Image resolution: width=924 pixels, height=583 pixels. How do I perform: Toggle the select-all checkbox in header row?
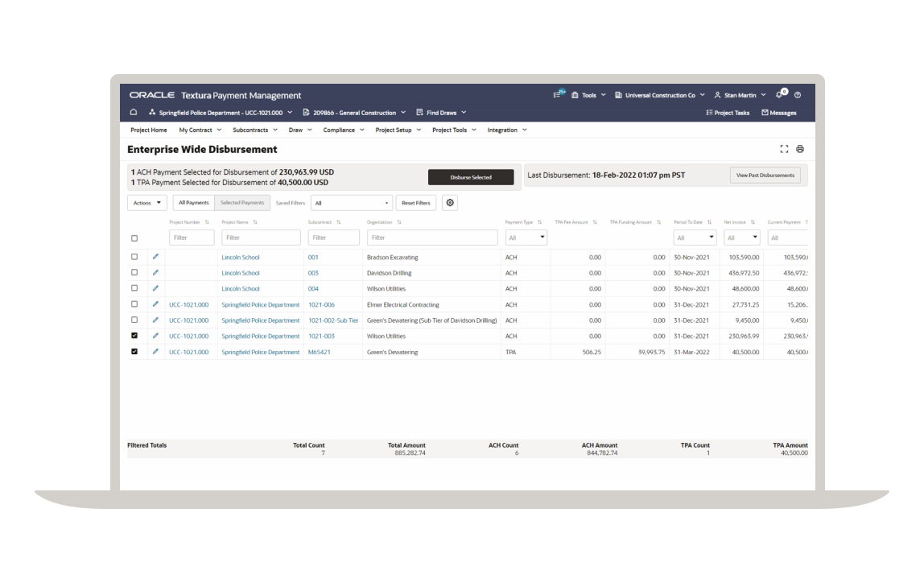tap(134, 238)
